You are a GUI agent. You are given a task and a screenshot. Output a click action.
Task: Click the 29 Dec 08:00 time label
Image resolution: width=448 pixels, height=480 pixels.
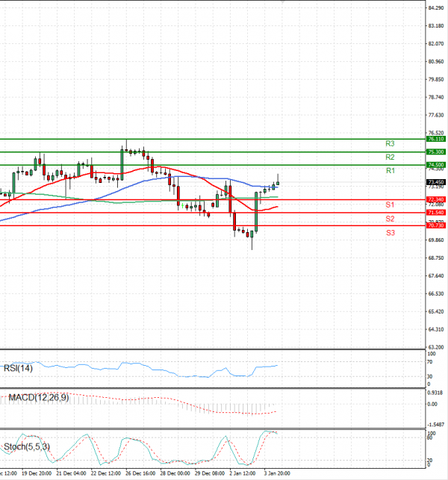tap(210, 473)
